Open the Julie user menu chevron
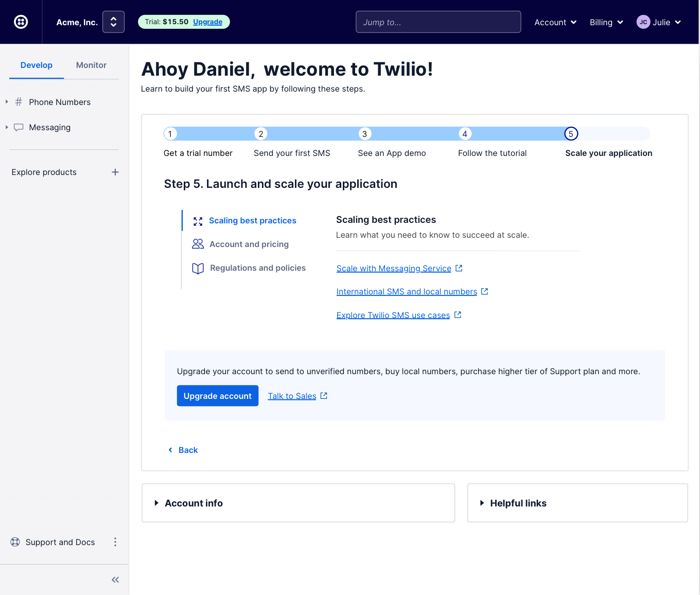Image resolution: width=700 pixels, height=595 pixels. click(678, 22)
